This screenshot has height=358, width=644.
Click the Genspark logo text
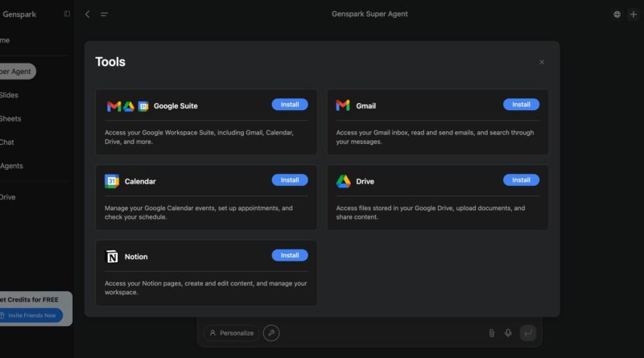[x=19, y=14]
